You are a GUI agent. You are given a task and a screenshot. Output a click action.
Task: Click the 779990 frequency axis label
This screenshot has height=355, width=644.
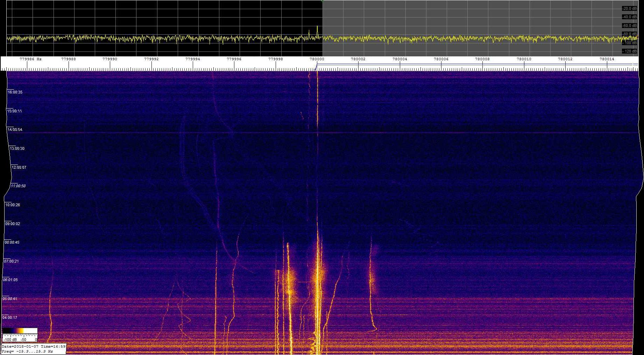point(110,59)
